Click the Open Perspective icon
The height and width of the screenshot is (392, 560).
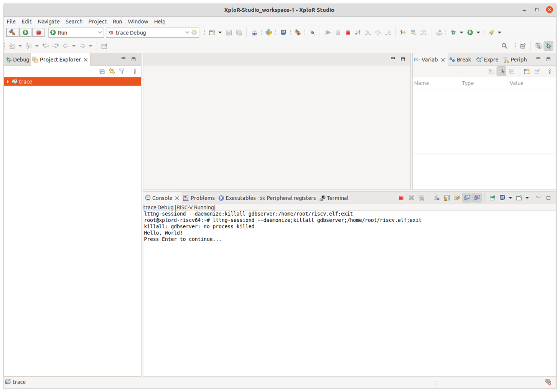click(523, 46)
